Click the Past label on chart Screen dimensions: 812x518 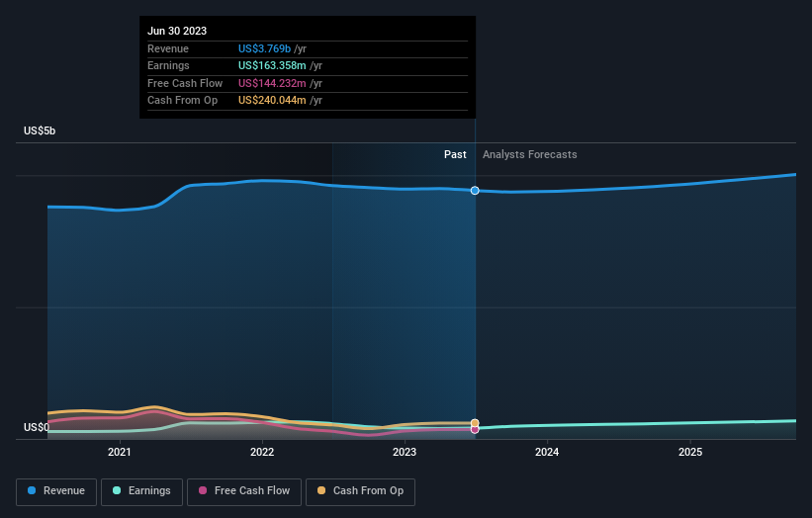455,154
